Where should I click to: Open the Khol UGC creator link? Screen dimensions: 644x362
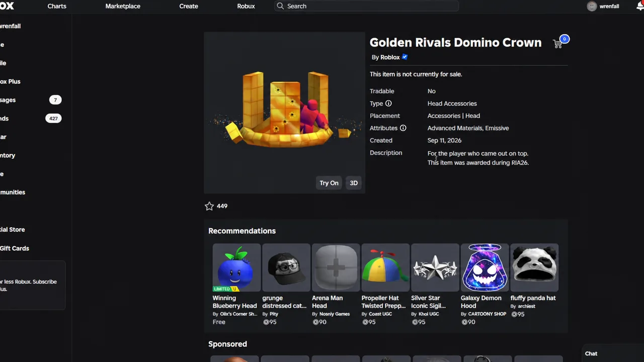click(429, 314)
